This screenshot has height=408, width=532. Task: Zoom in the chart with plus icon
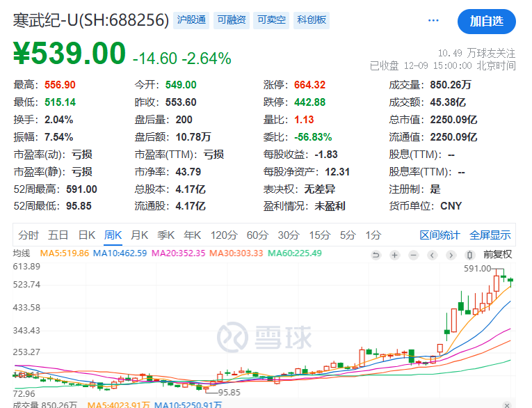point(394,255)
